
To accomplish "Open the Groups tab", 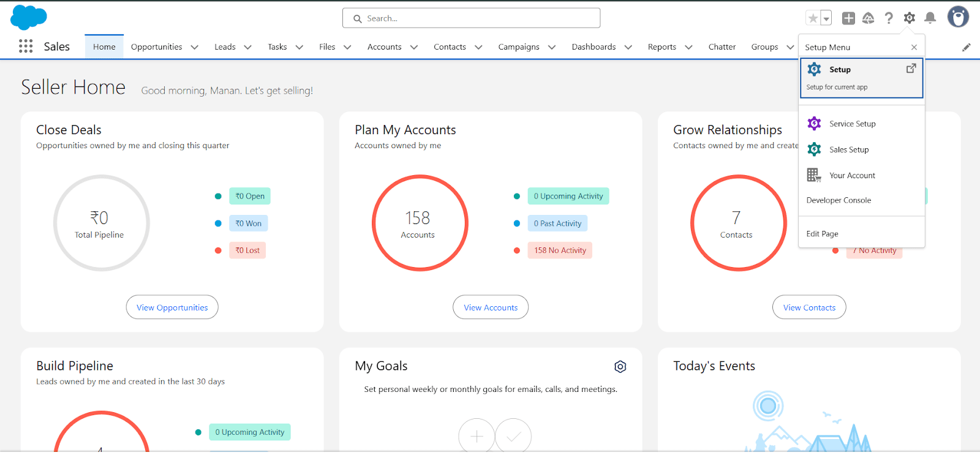I will tap(764, 47).
